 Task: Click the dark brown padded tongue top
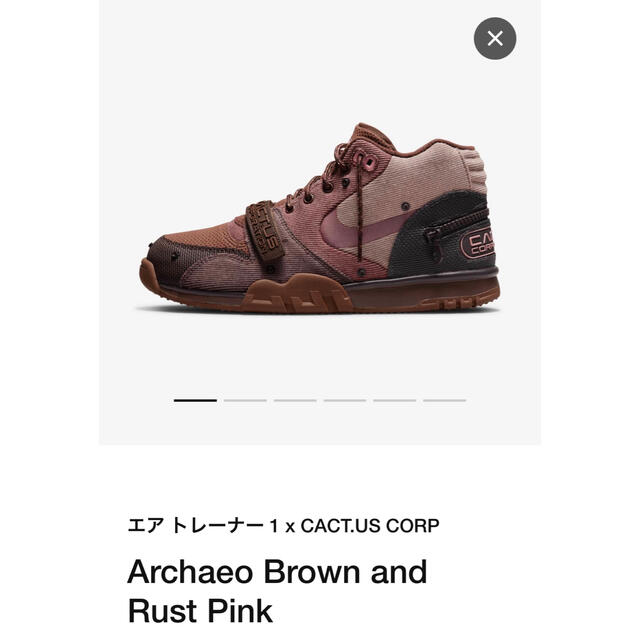pyautogui.click(x=369, y=135)
